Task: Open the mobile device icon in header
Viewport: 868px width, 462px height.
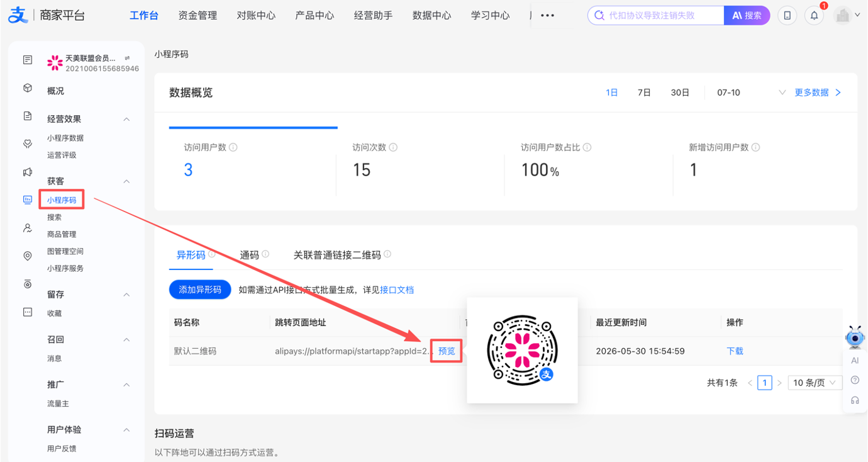Action: [787, 16]
